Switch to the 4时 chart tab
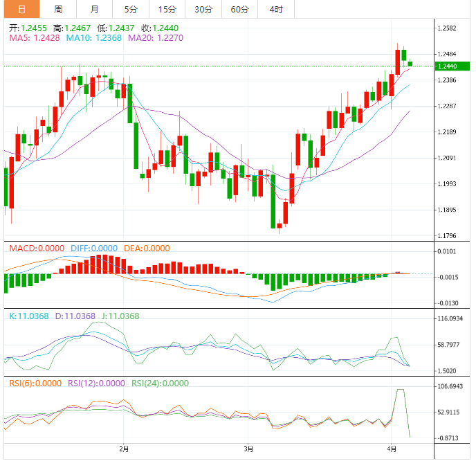This screenshot has width=476, height=461. tap(275, 9)
